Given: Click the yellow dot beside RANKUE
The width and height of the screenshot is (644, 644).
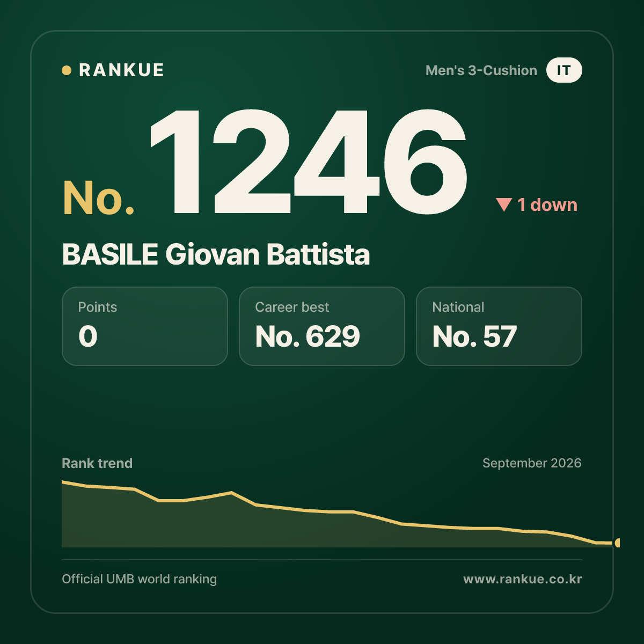Looking at the screenshot, I should [x=67, y=70].
